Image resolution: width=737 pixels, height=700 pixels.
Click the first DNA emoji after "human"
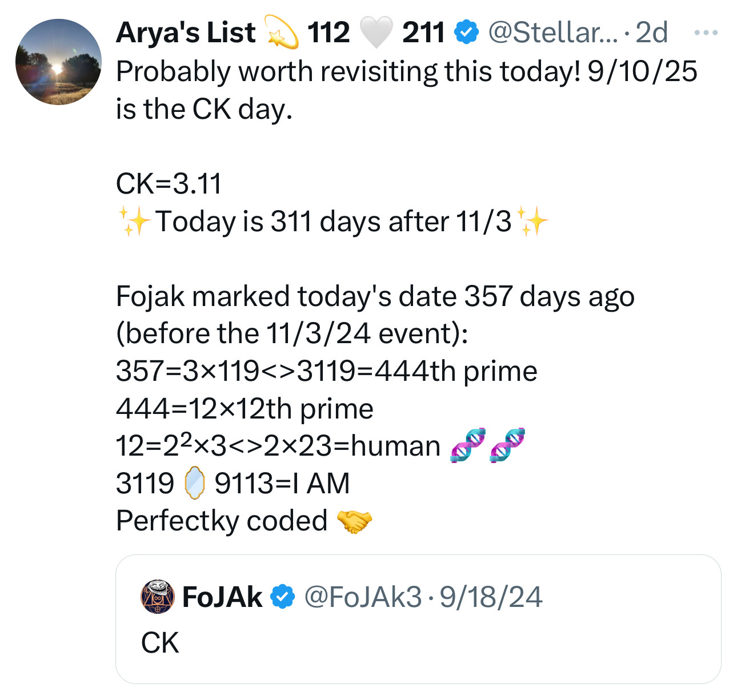(x=467, y=445)
